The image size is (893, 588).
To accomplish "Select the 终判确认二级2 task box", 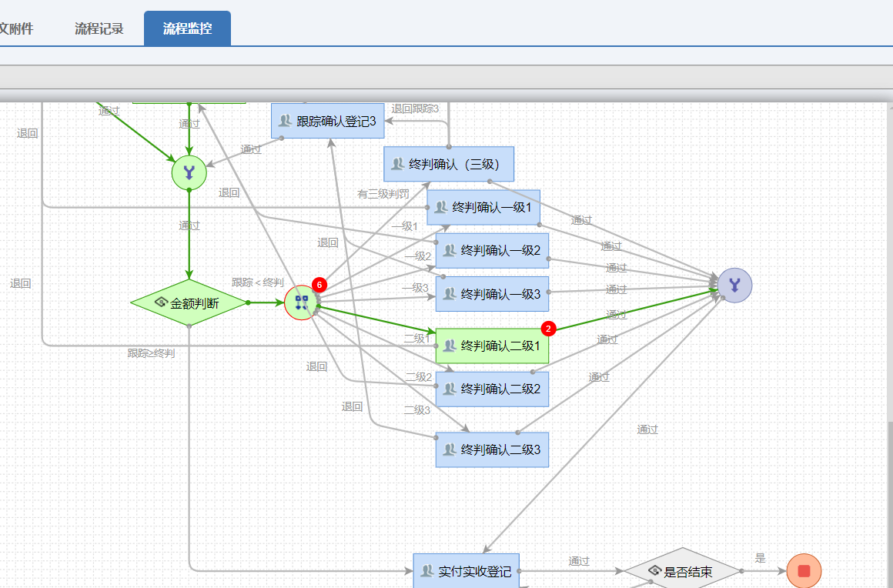I will point(492,389).
